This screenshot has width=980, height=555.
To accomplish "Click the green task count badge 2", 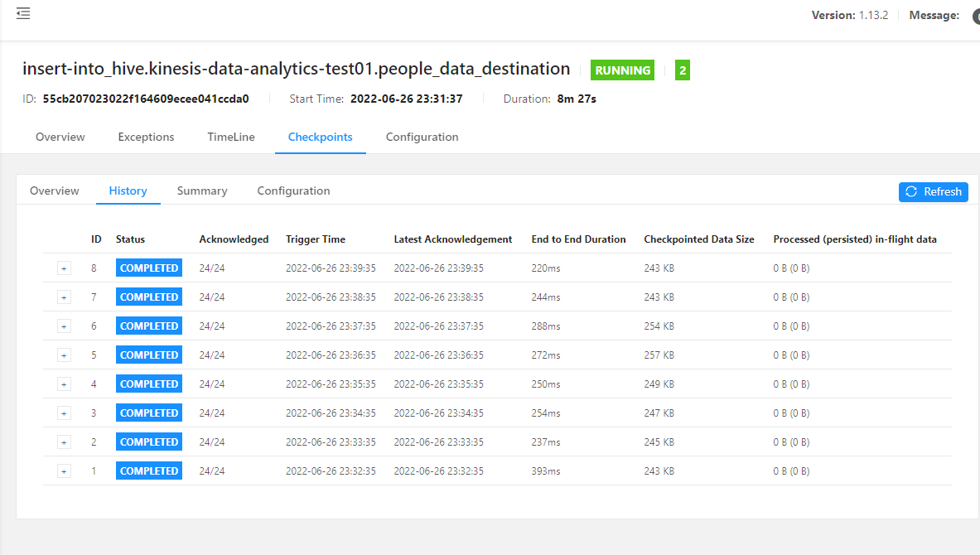I will 683,70.
